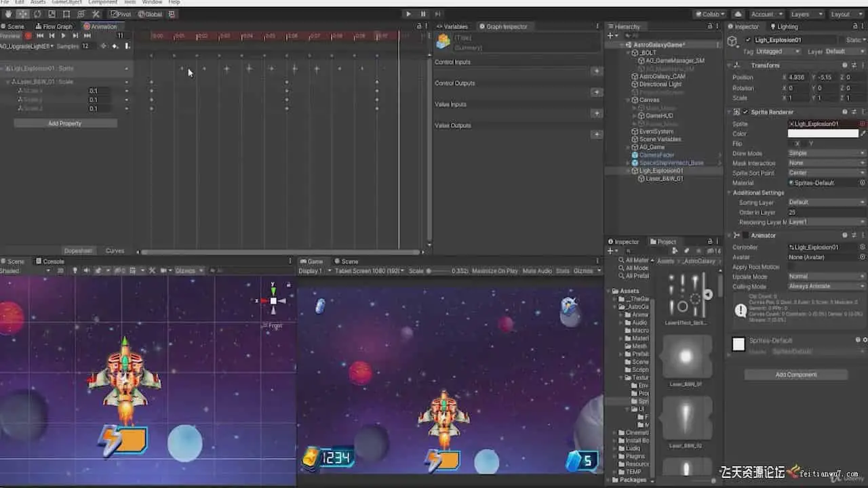The height and width of the screenshot is (488, 868).
Task: Collapse the _BOLT object in Hierarchy
Action: [x=628, y=53]
